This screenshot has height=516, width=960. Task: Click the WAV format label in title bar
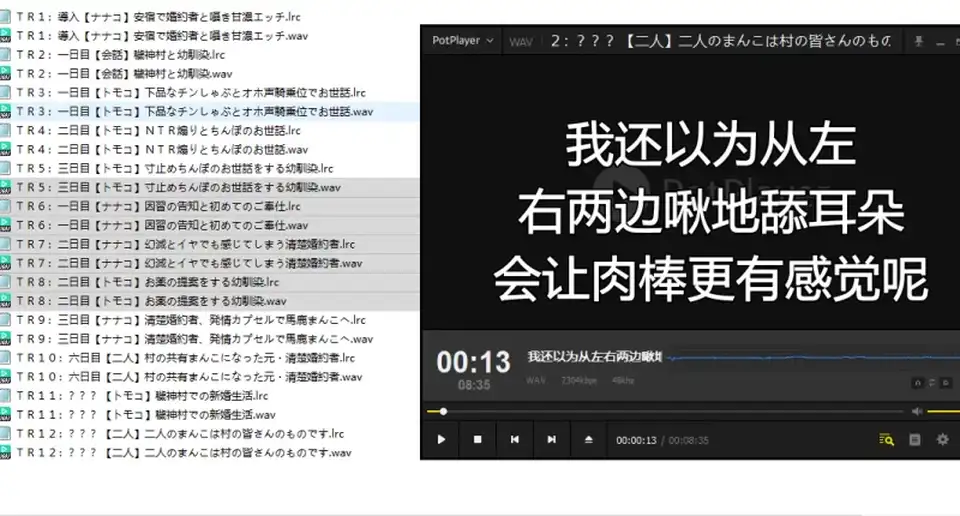coord(521,42)
